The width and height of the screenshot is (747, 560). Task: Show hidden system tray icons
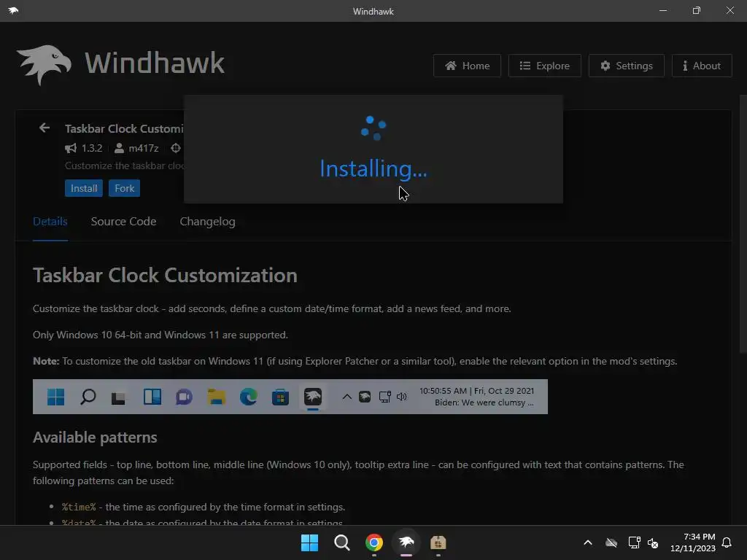588,542
